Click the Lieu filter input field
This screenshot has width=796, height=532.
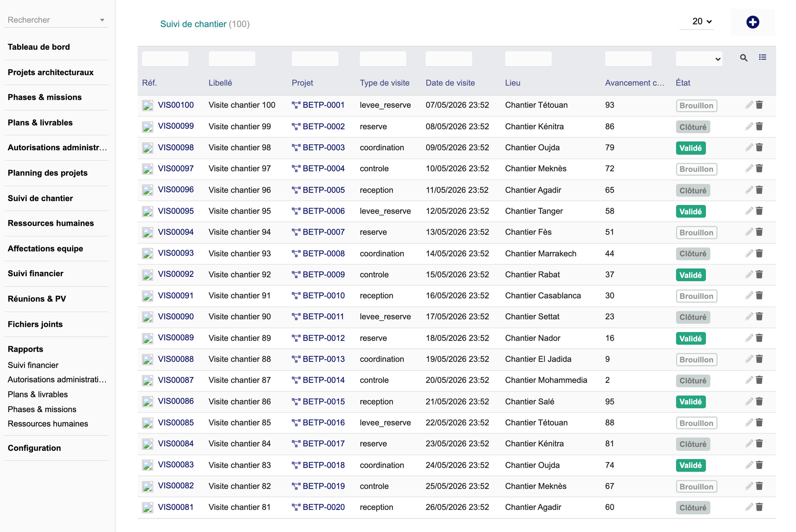coord(528,59)
